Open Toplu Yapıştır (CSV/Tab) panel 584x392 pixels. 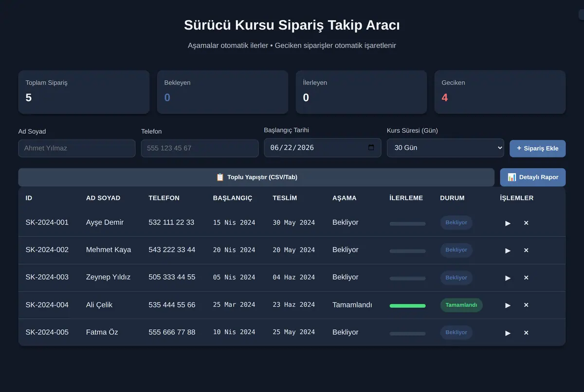coord(256,177)
